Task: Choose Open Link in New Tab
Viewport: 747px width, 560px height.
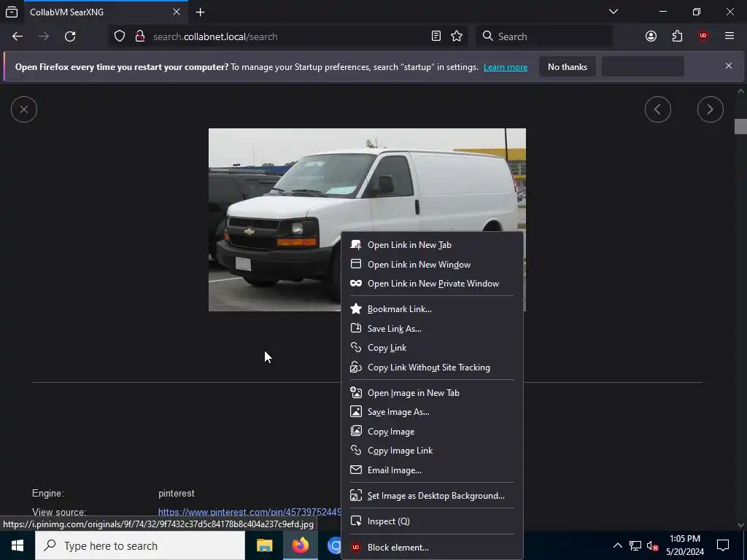Action: coord(432,245)
